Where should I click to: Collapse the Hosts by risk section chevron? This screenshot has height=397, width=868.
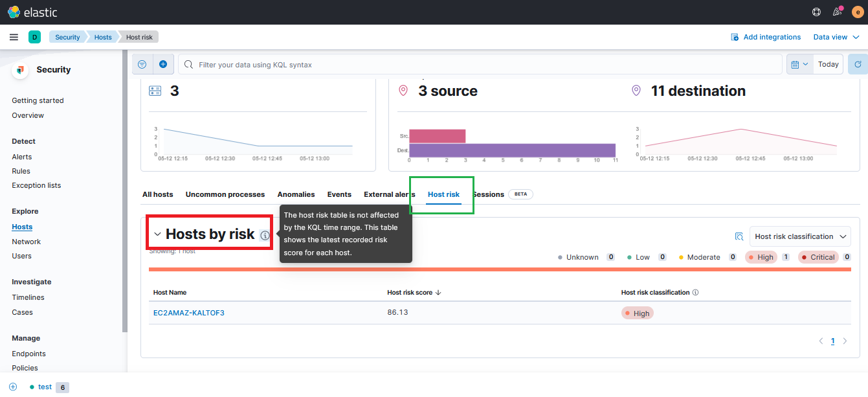[x=157, y=234]
